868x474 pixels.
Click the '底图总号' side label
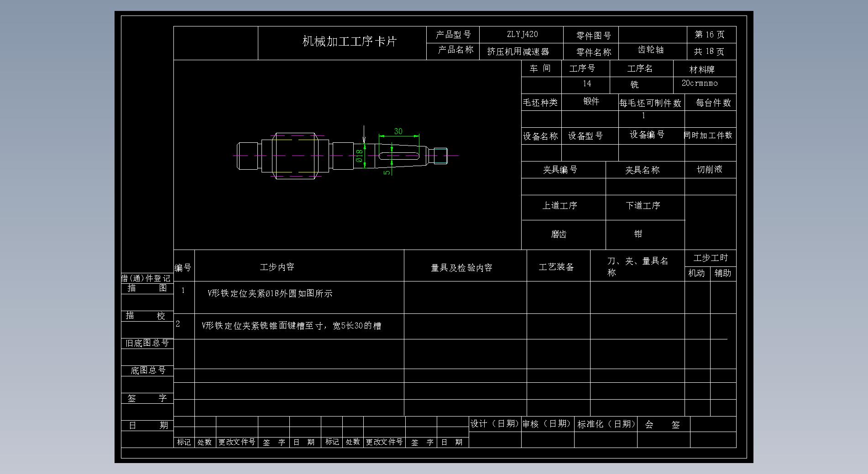(x=148, y=370)
